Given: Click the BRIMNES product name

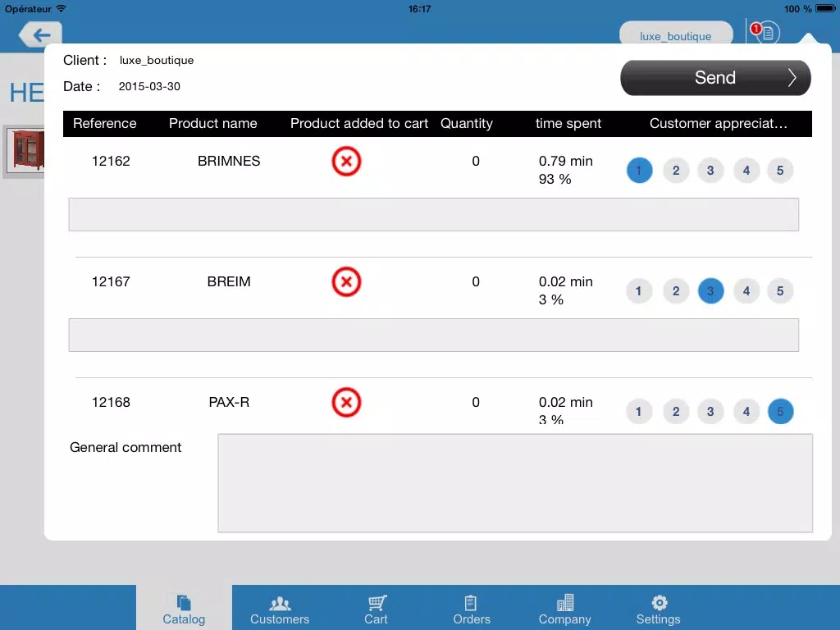Looking at the screenshot, I should pyautogui.click(x=229, y=161).
